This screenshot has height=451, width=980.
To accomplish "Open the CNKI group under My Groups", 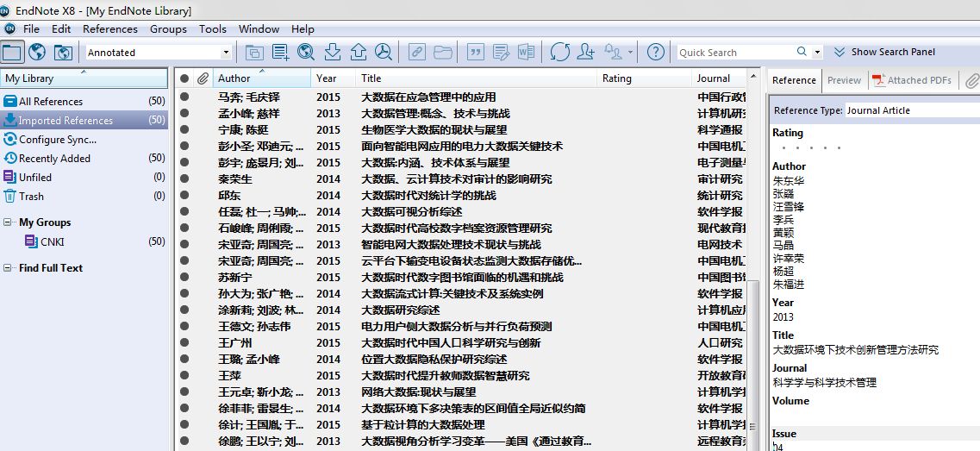I will tap(53, 241).
